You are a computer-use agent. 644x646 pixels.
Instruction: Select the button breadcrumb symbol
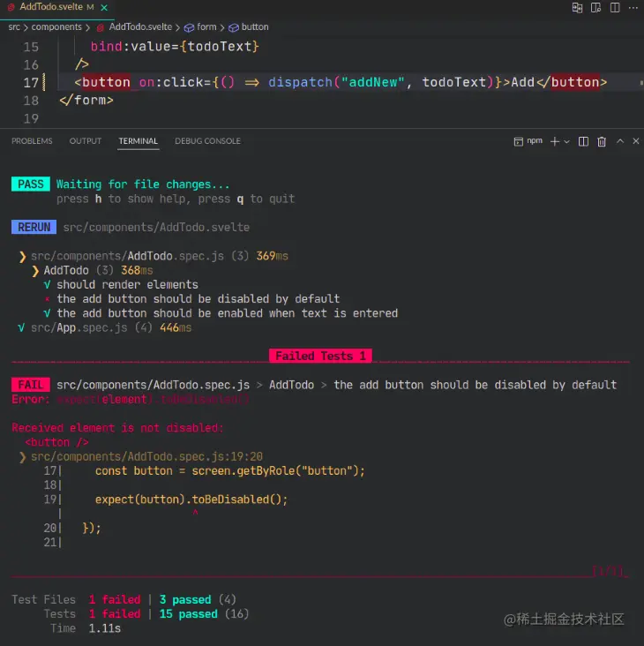pos(249,27)
